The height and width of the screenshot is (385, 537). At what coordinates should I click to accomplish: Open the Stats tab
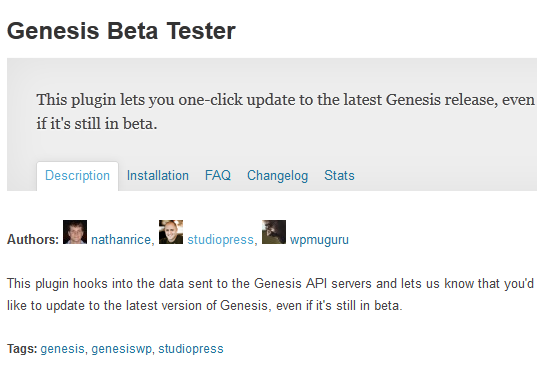coord(339,176)
